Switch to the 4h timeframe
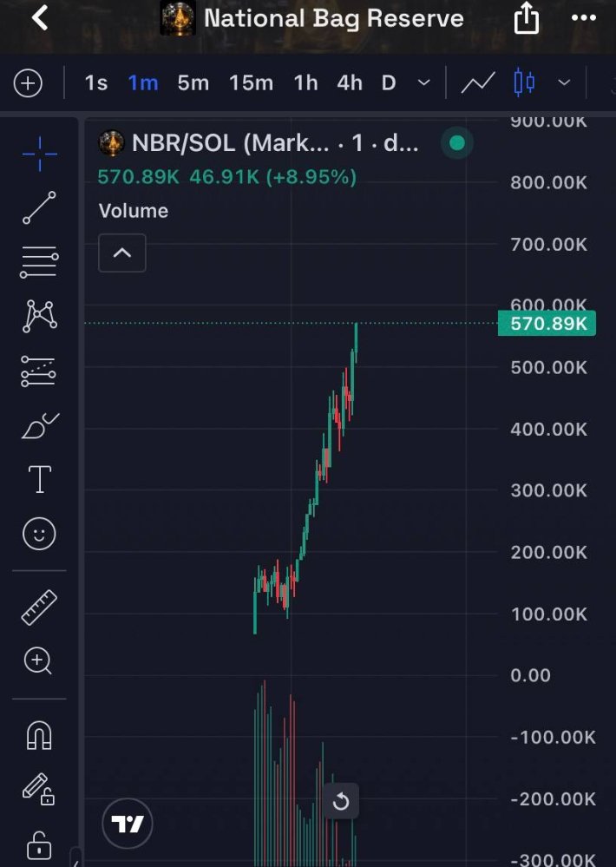Viewport: 616px width, 867px height. click(x=350, y=83)
